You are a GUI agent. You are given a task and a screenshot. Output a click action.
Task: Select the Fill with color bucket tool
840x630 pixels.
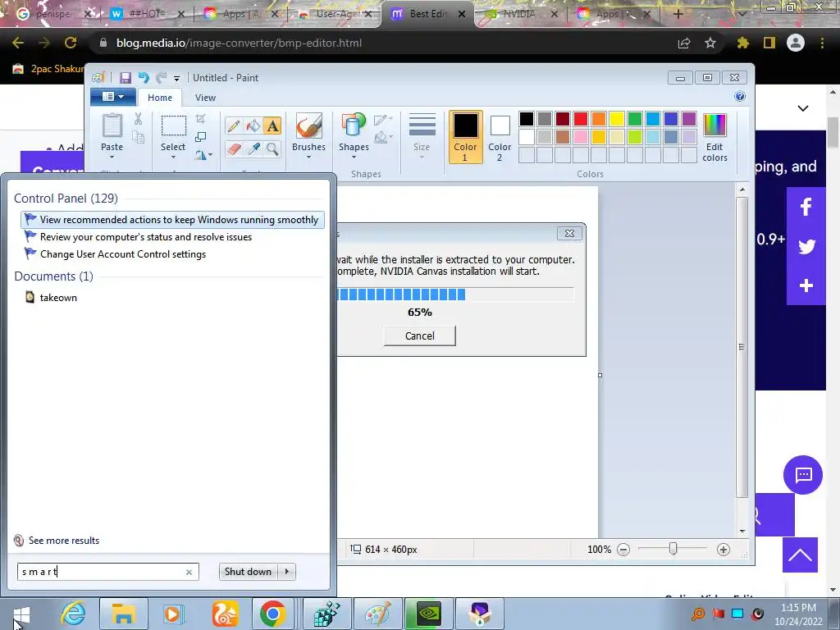253,126
